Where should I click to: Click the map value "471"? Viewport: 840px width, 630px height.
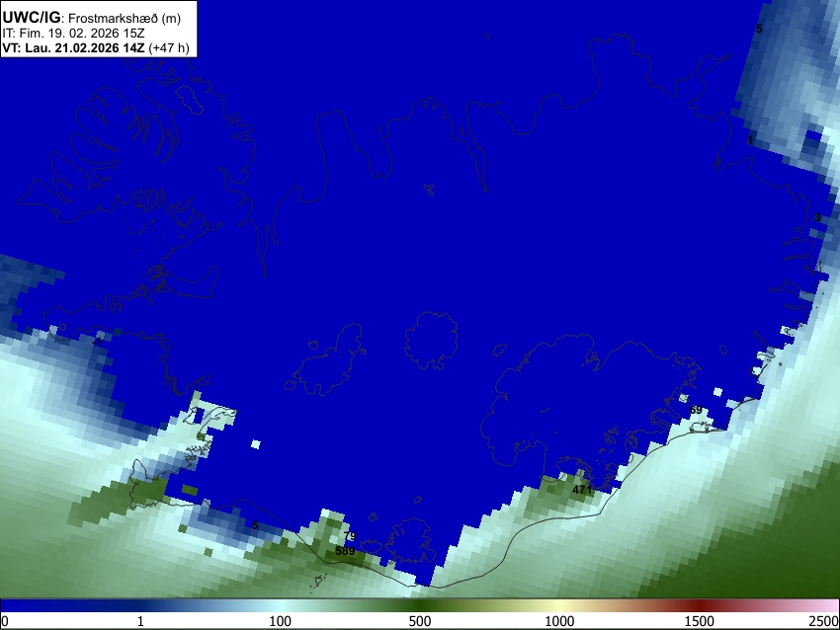[x=582, y=490]
